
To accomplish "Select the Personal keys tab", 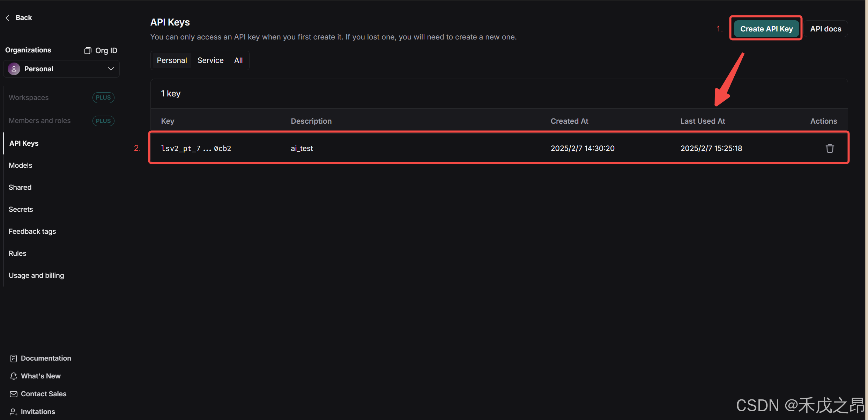I will point(172,60).
